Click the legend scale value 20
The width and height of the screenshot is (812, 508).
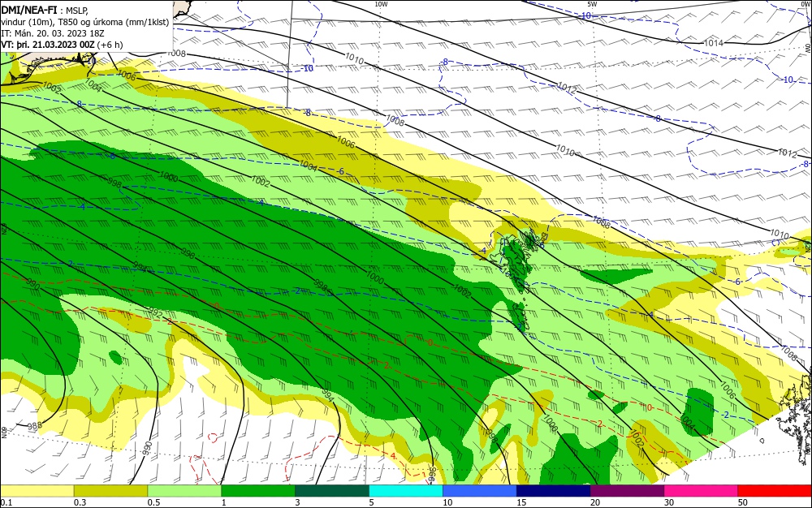[595, 502]
